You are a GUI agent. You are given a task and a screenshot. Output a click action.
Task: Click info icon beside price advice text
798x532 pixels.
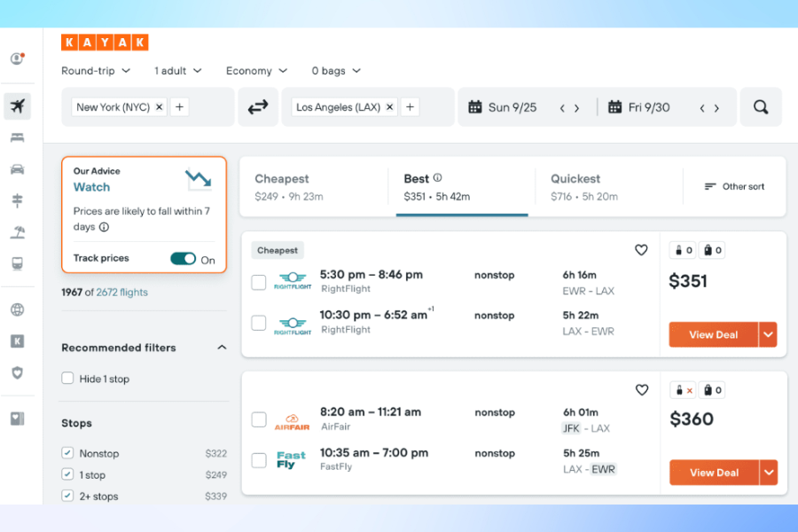click(x=104, y=227)
